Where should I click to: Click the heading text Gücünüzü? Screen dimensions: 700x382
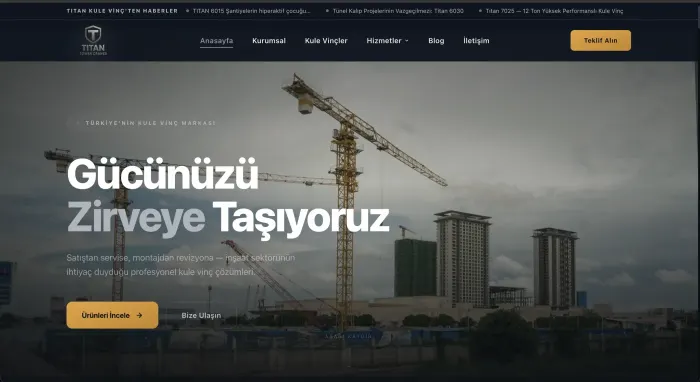[162, 174]
